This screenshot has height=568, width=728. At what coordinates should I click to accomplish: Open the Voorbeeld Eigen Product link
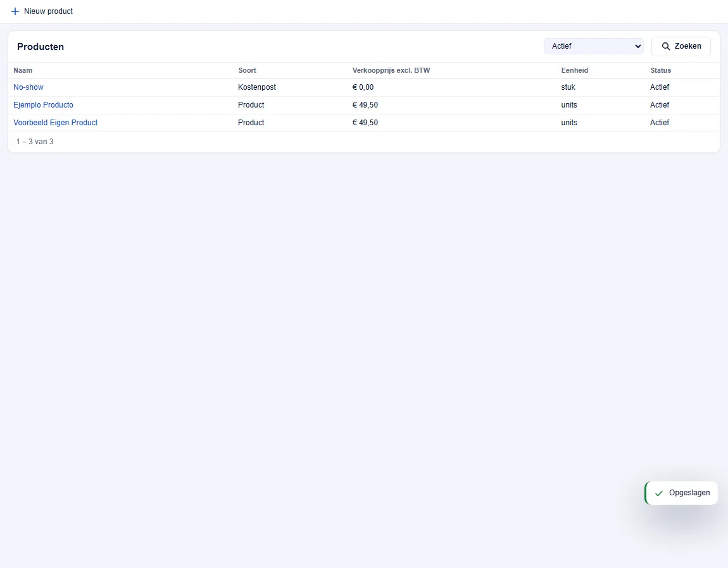click(55, 123)
